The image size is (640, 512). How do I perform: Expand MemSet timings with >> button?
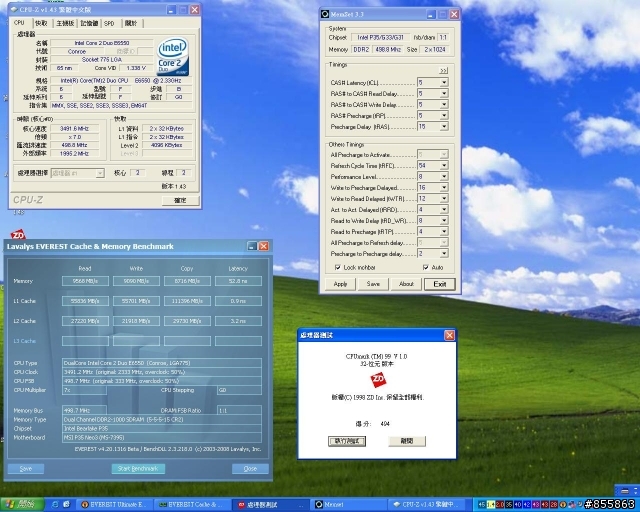(x=443, y=71)
